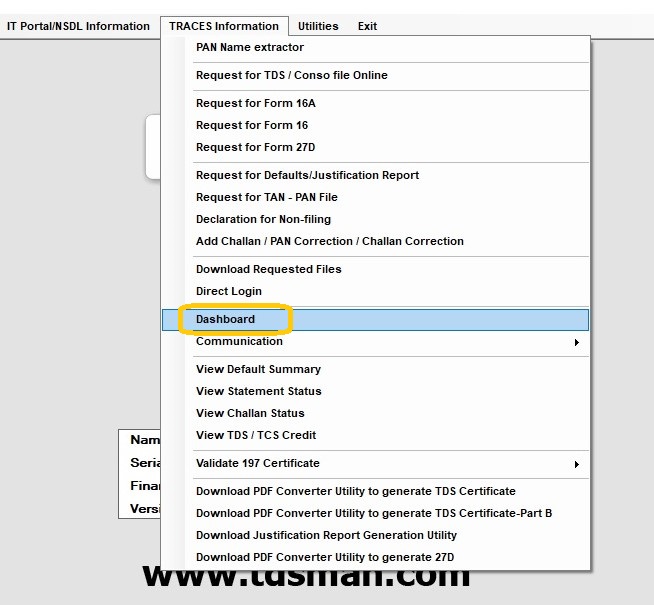This screenshot has width=654, height=605.
Task: Select Dashboard from TRACES menu
Action: pyautogui.click(x=226, y=320)
